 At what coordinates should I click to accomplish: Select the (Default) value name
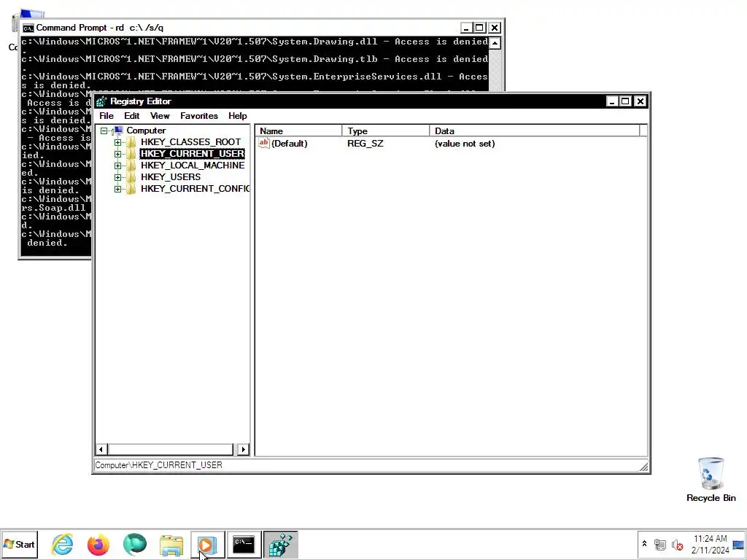click(289, 144)
